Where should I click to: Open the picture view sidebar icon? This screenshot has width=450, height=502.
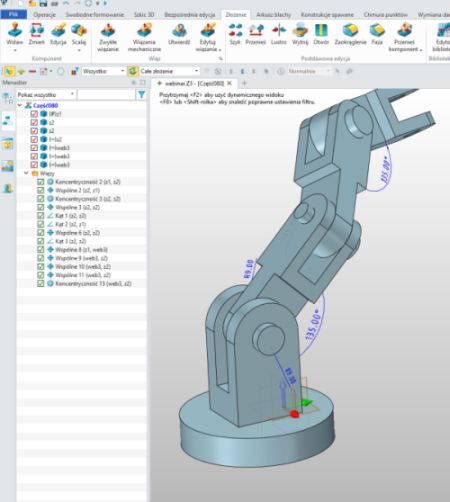[x=8, y=166]
